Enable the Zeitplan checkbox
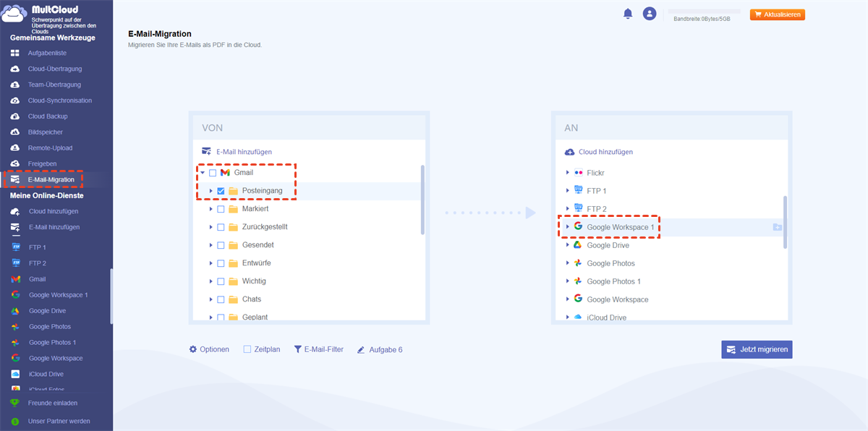This screenshot has height=431, width=868. 247,349
